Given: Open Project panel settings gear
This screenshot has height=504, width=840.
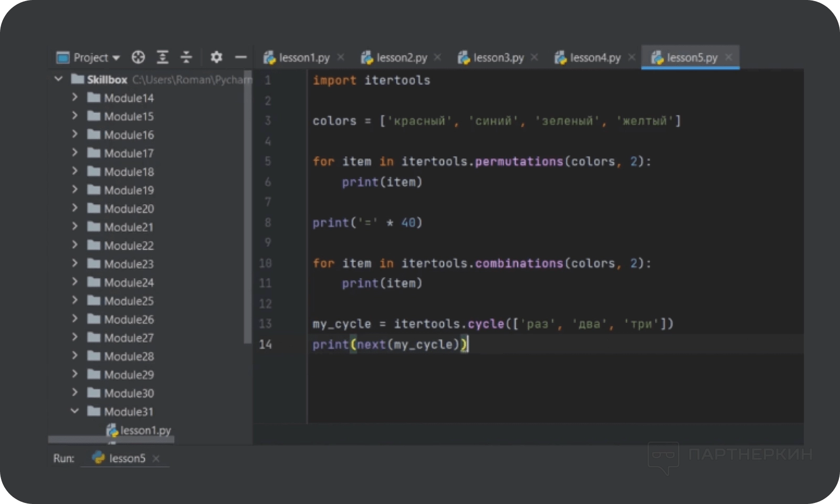Looking at the screenshot, I should (x=216, y=57).
